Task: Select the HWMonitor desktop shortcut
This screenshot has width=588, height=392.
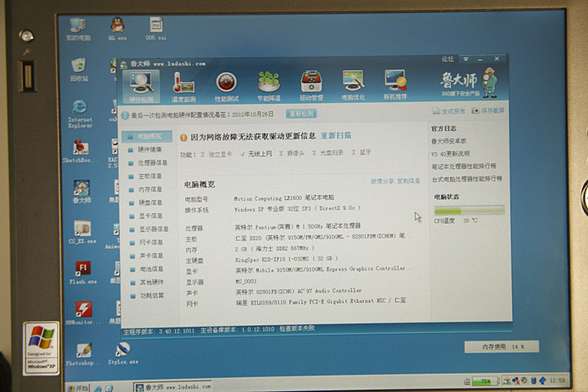Action: [x=83, y=314]
